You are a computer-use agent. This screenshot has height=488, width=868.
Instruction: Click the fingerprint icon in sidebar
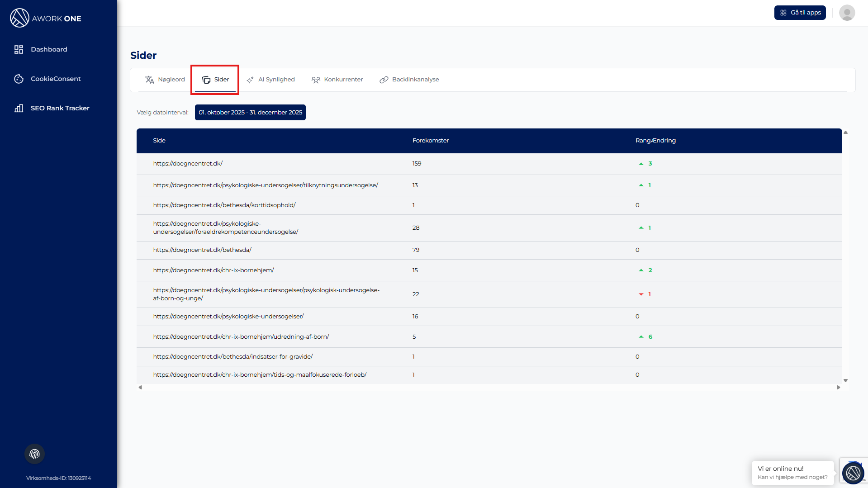click(34, 454)
